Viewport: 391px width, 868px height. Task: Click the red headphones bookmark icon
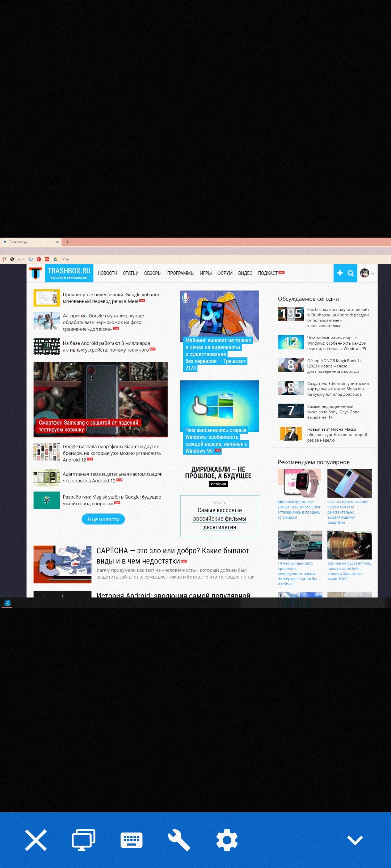point(39,259)
